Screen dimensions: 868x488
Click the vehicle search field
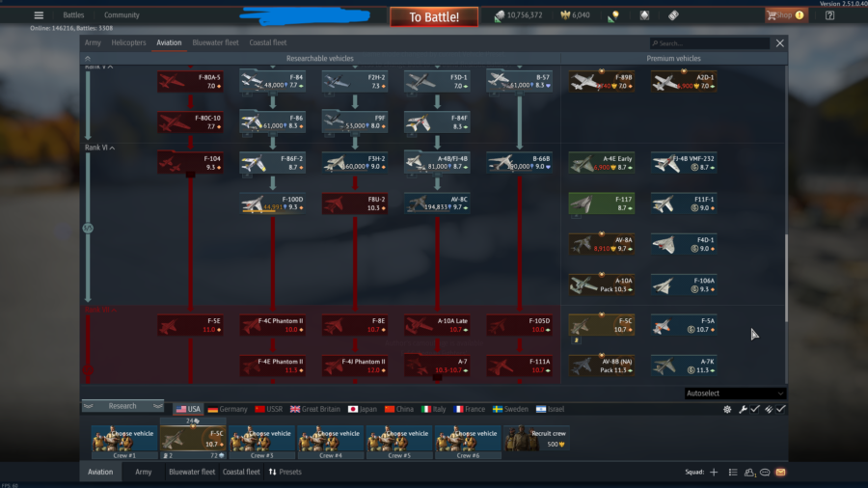click(710, 43)
